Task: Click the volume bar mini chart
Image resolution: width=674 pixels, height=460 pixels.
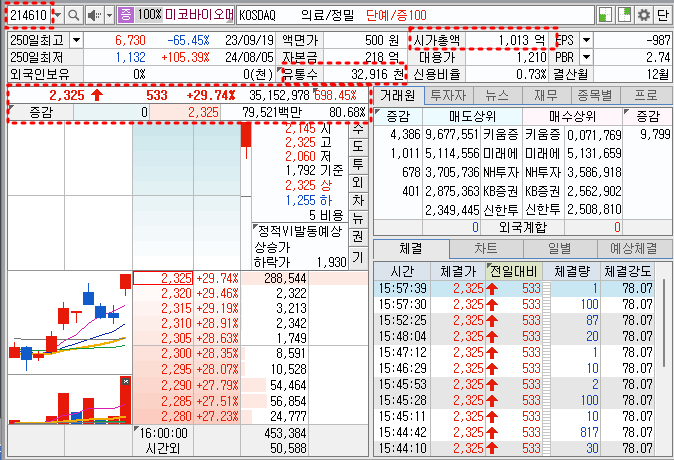Action: 70,400
